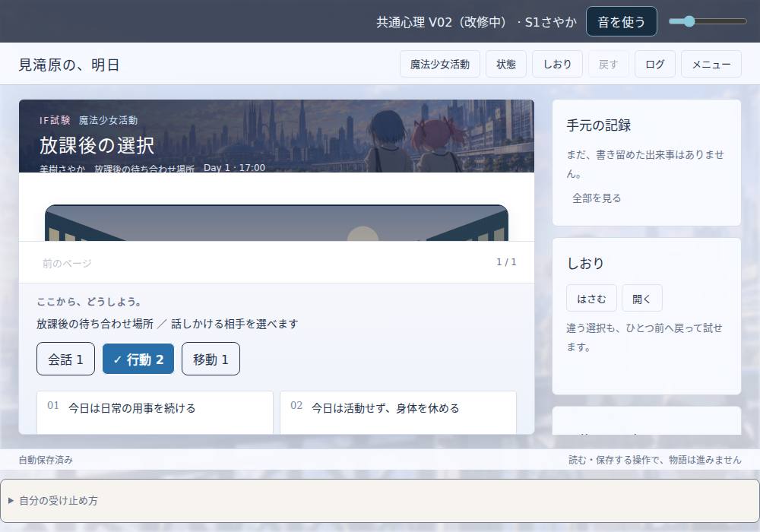Choose option 02 今日は活動せず、身体を休める
The height and width of the screenshot is (532, 760).
click(x=398, y=413)
